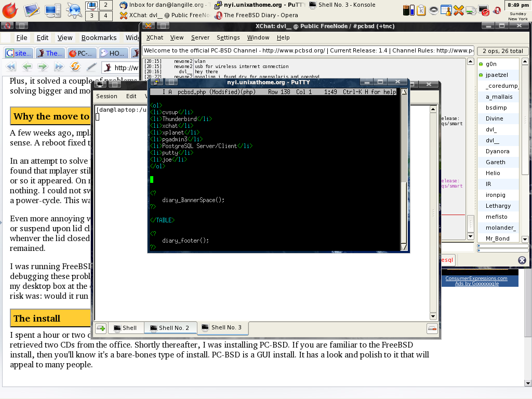Reload the page in Opera

[x=75, y=66]
